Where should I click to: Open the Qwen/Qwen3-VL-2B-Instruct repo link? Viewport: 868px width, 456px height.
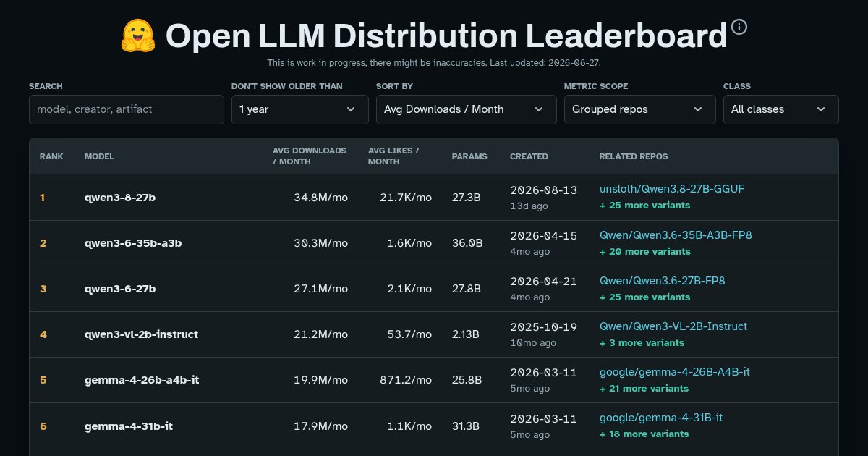(x=673, y=326)
